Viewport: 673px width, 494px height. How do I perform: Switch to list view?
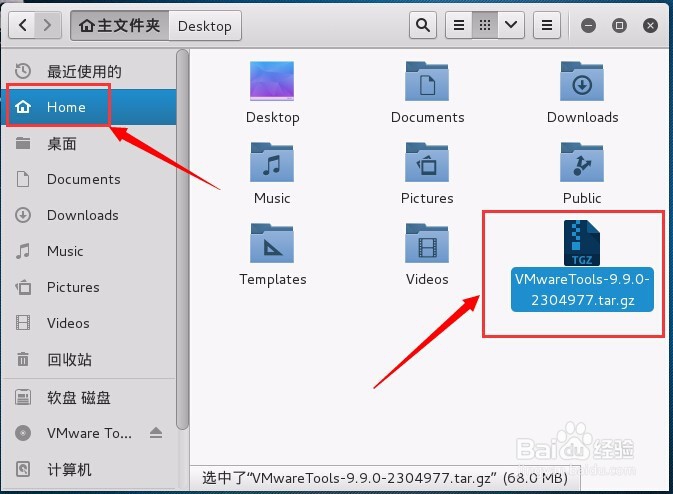[x=459, y=25]
